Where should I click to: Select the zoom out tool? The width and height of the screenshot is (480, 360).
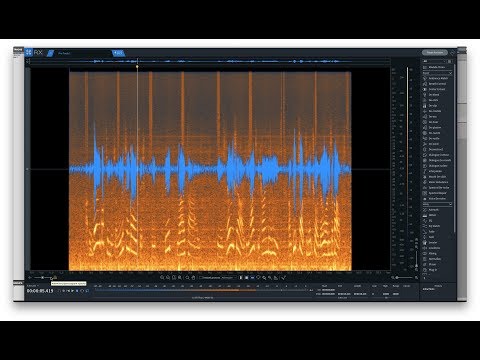pyautogui.click(x=168, y=278)
